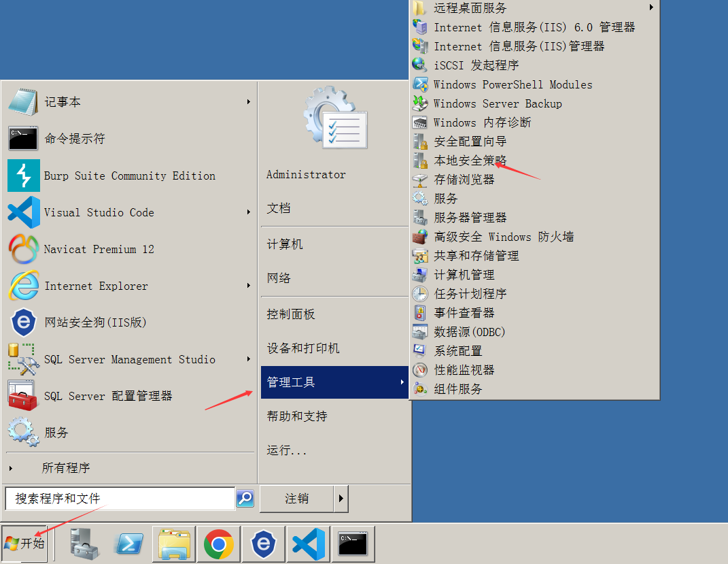
Task: Open 任务计划程序
Action: pyautogui.click(x=534, y=294)
